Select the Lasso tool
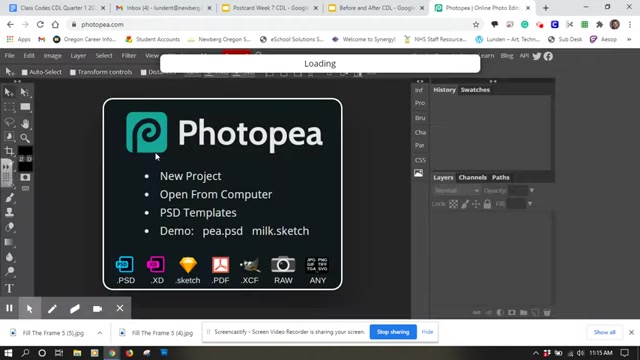 (9, 122)
